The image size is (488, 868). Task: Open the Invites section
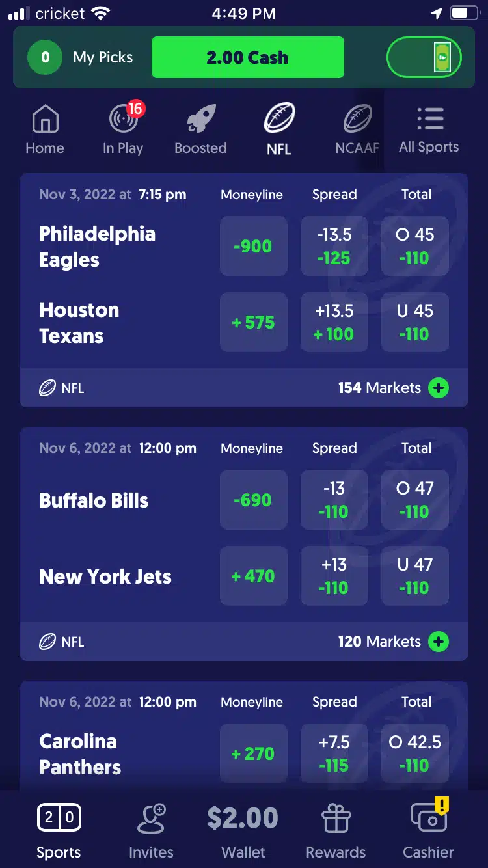(151, 831)
